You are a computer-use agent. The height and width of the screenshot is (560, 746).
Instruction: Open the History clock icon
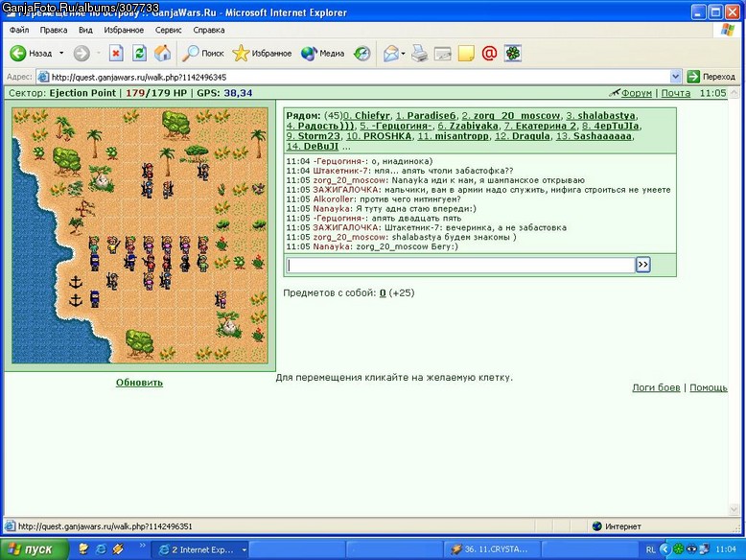(362, 54)
